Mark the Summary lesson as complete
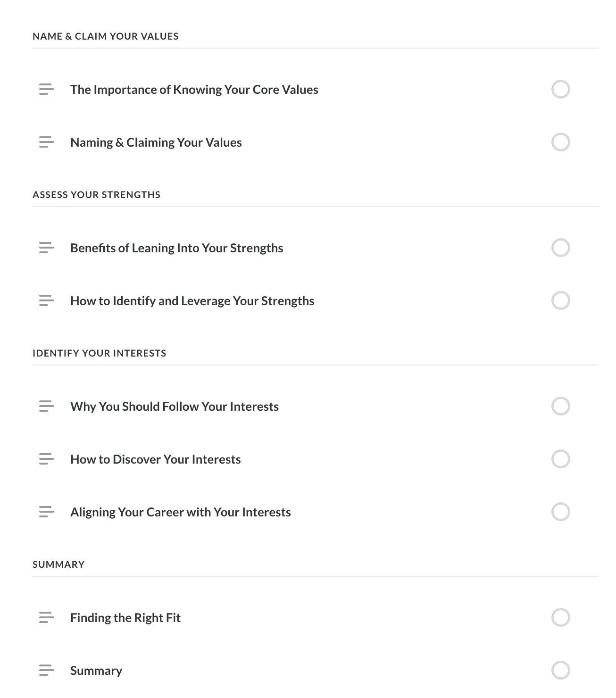The width and height of the screenshot is (616, 698). [x=560, y=670]
